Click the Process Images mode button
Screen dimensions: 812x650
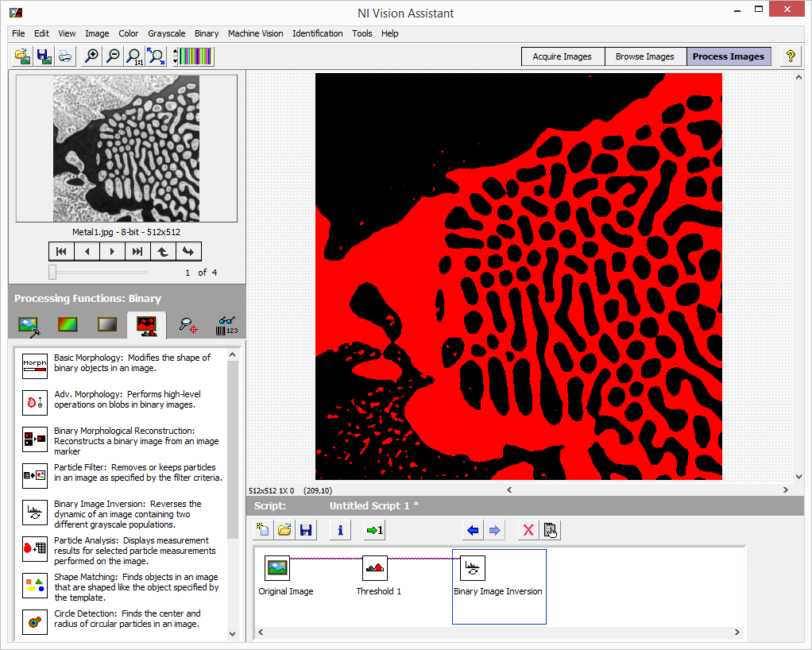click(x=729, y=56)
